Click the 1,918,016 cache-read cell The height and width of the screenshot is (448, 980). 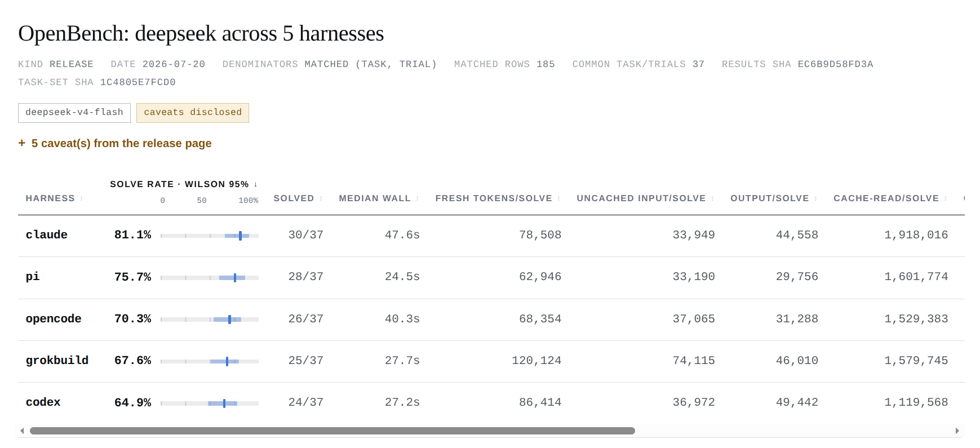[x=916, y=235]
